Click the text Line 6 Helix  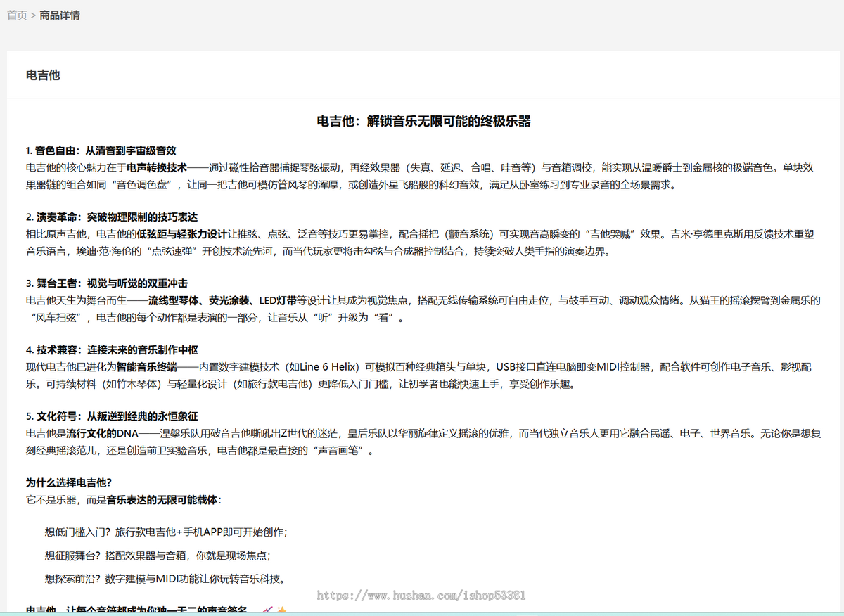[329, 366]
